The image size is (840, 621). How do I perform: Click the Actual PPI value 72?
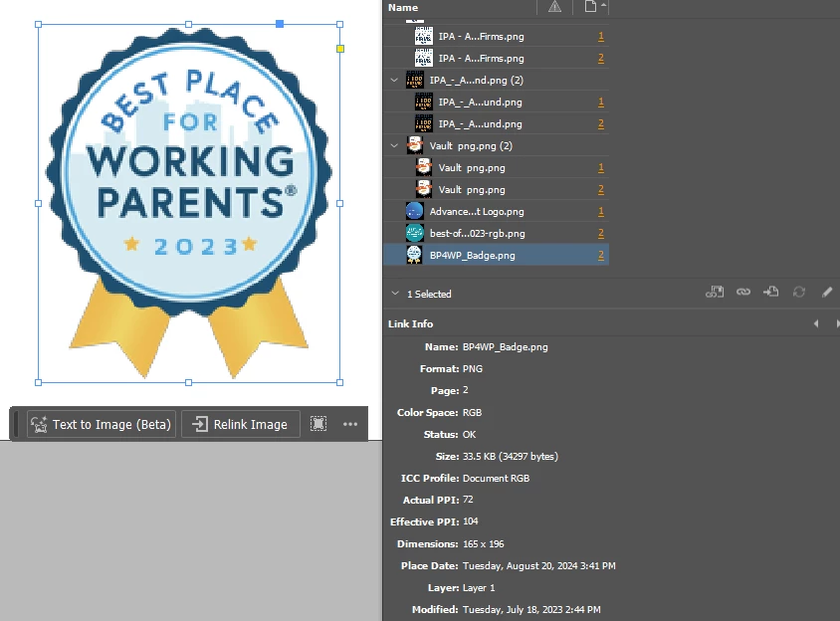(x=468, y=500)
